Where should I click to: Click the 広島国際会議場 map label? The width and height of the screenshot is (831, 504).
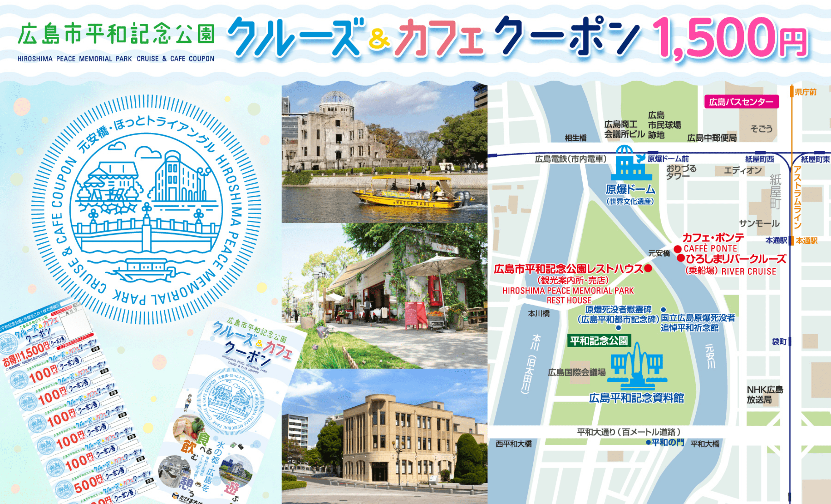[577, 373]
